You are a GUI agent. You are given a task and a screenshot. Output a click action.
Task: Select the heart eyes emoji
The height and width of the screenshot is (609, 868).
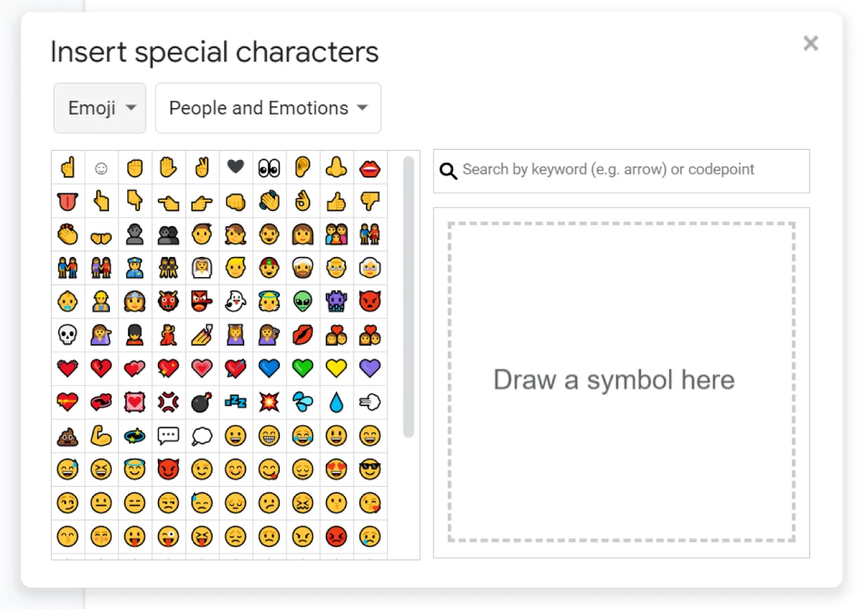pyautogui.click(x=335, y=469)
